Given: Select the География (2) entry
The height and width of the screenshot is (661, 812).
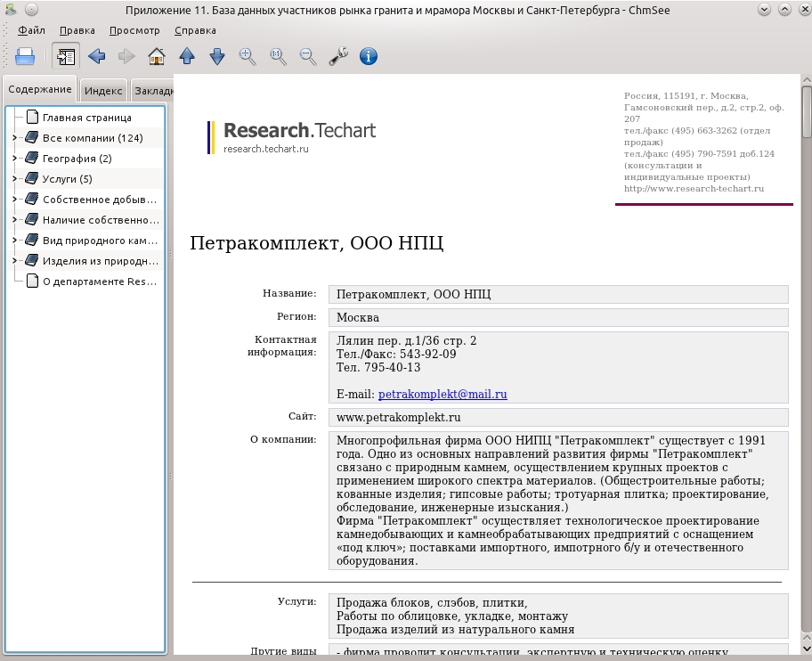Looking at the screenshot, I should [x=77, y=159].
